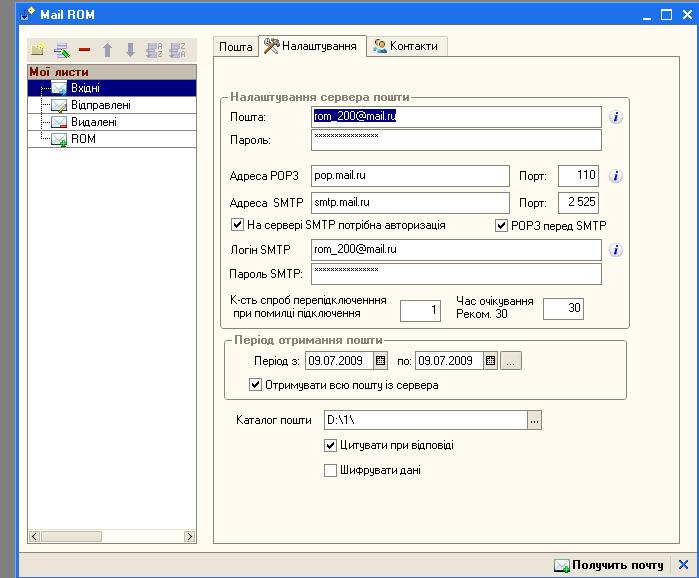Screen dimensions: 699x578
Task: Toggle POP3 перед SMTP checkbox
Action: (501, 225)
